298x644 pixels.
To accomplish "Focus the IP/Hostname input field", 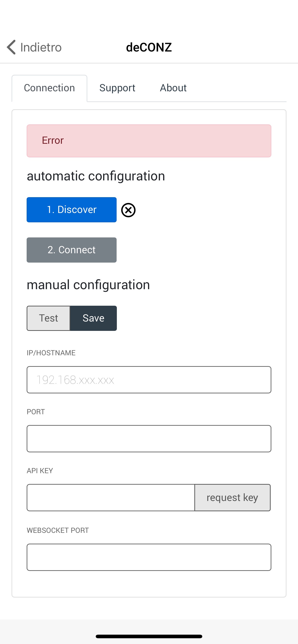I will click(x=149, y=380).
